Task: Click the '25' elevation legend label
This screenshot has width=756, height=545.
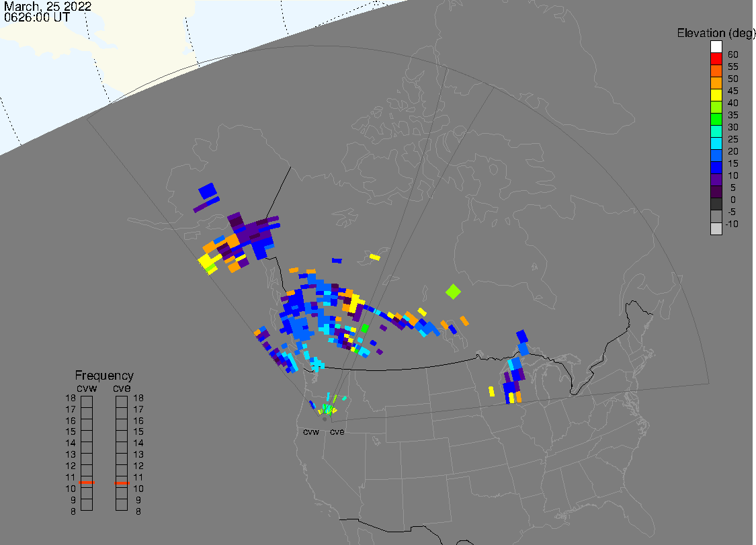Action: point(733,139)
